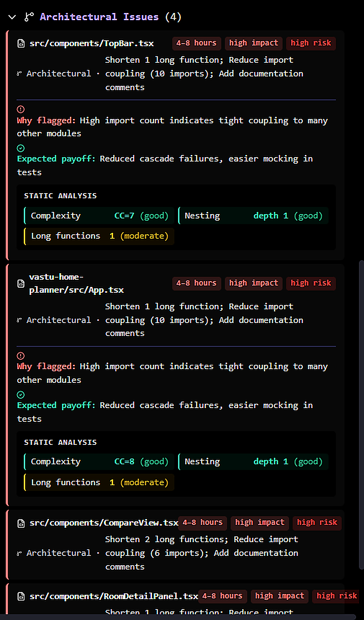Click the high risk badge on TopBar.tsx
Viewport: 364px width, 620px height.
point(311,43)
